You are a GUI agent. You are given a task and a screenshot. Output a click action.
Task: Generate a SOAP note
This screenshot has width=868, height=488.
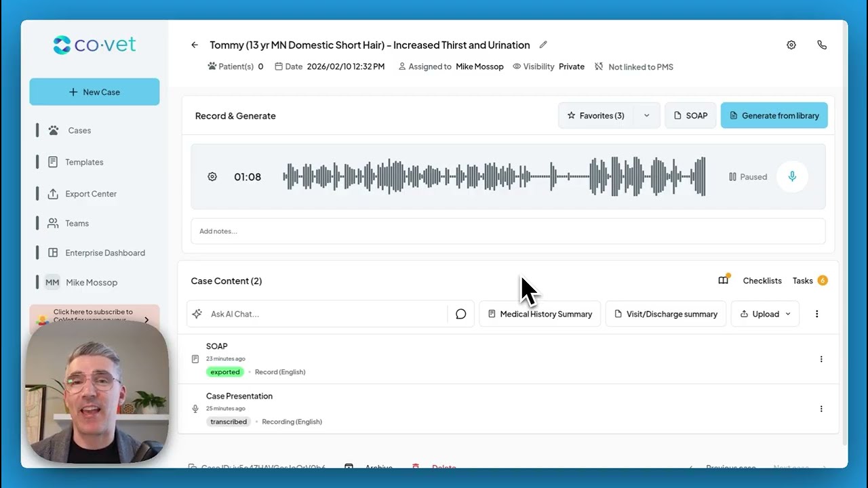pos(690,116)
